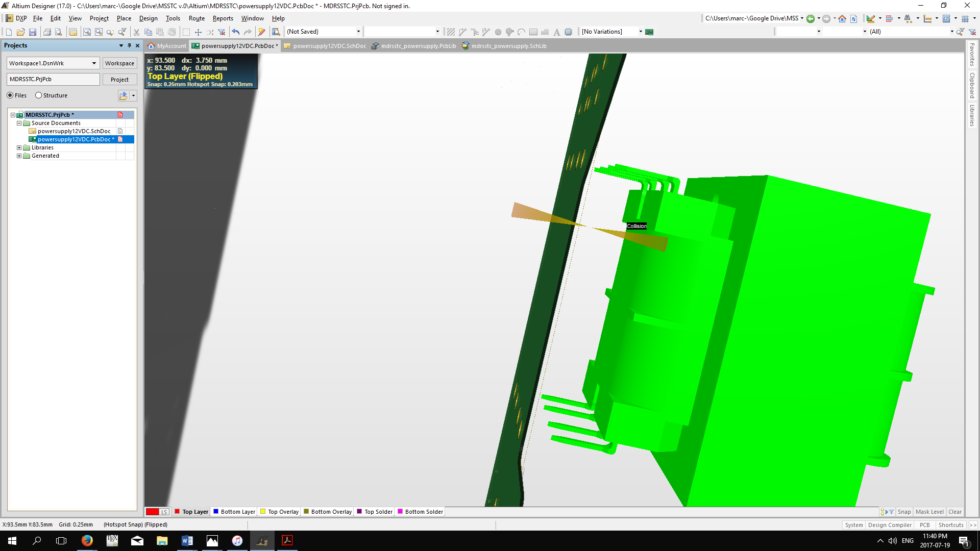The height and width of the screenshot is (551, 980).
Task: Switch to the mdrsstc_powersupply.SchLib tab
Action: point(509,46)
